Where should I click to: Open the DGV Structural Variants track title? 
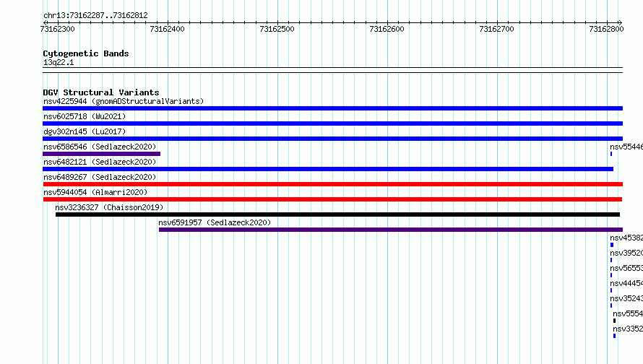[x=101, y=92]
